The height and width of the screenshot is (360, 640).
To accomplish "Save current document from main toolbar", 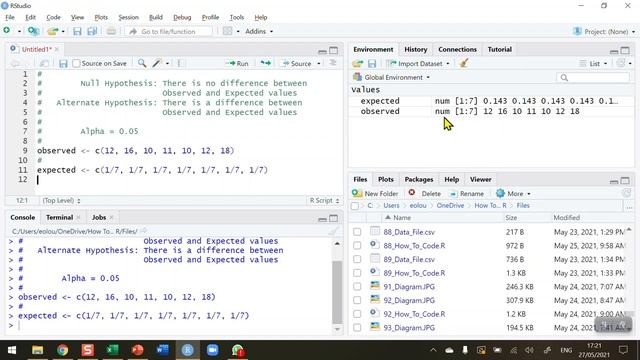I will click(77, 31).
